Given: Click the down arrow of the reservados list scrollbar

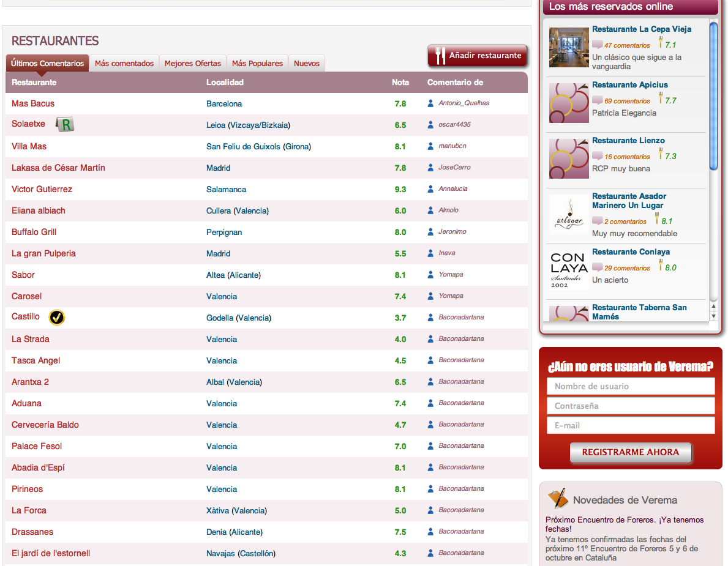Looking at the screenshot, I should point(713,316).
